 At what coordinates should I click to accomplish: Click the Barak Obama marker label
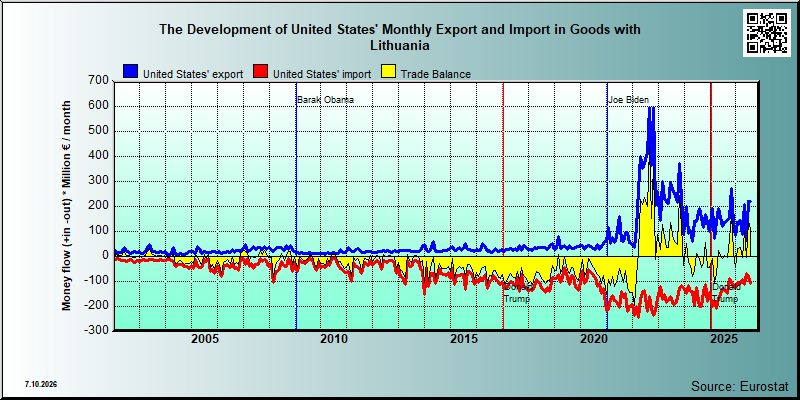(325, 100)
